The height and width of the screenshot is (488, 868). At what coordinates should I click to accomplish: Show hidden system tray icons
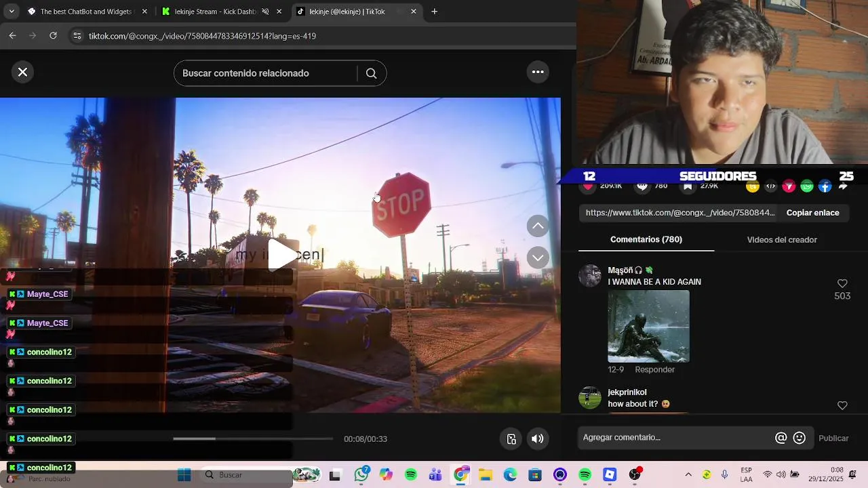pos(688,475)
